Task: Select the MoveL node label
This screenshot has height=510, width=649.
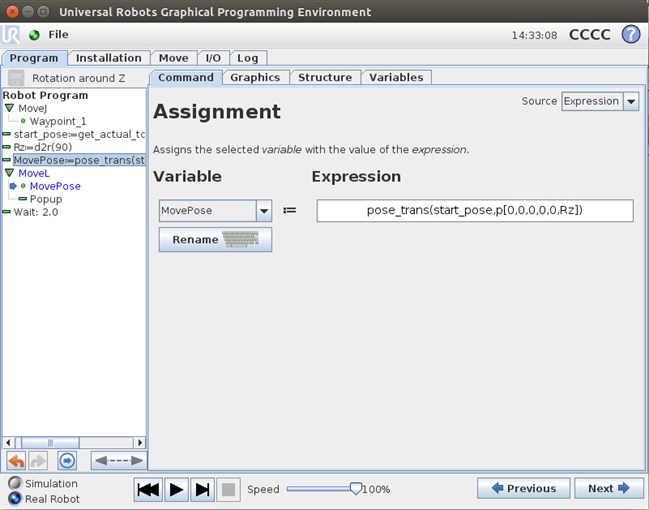Action: click(34, 173)
